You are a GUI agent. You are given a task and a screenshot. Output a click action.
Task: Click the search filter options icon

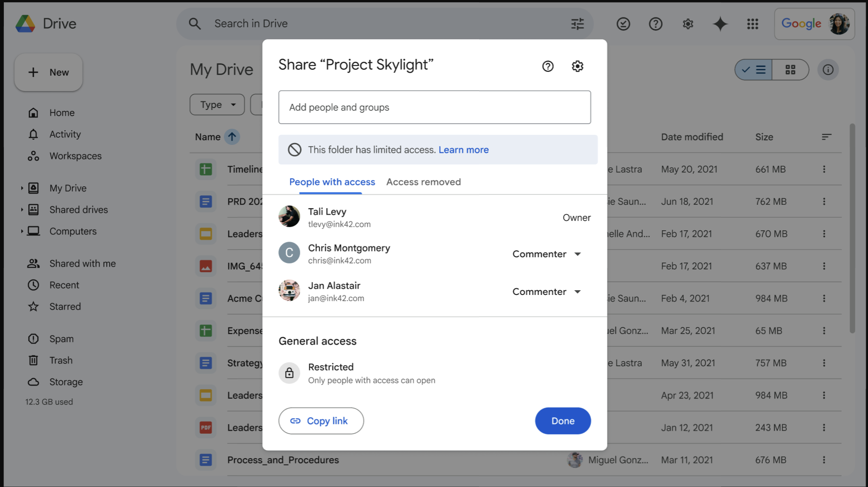tap(577, 24)
